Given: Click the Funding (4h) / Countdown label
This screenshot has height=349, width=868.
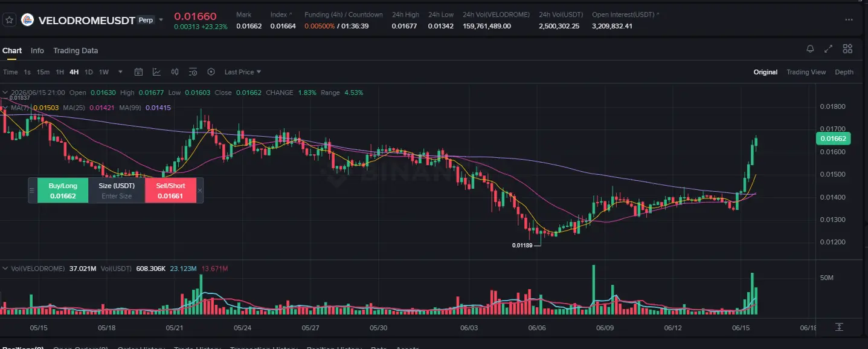Looking at the screenshot, I should point(344,15).
